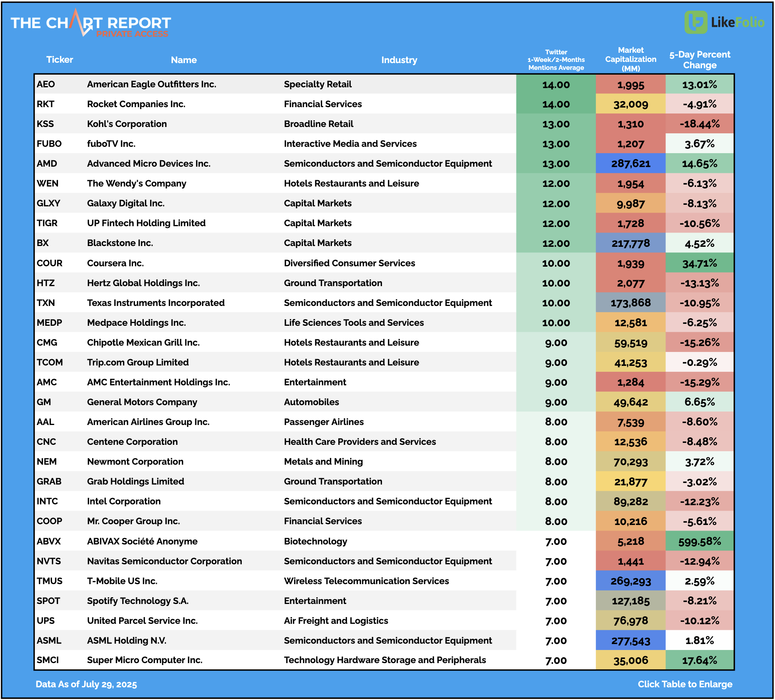Click the Broadline Retail industry cell
The image size is (775, 700).
pyautogui.click(x=318, y=124)
